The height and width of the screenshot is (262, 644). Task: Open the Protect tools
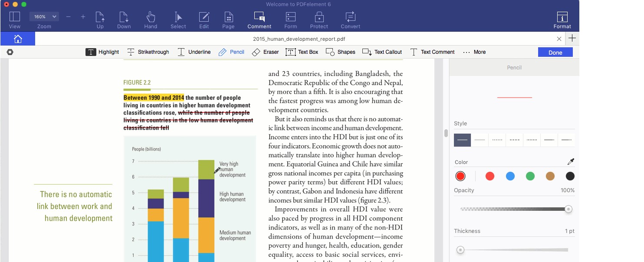pyautogui.click(x=319, y=19)
